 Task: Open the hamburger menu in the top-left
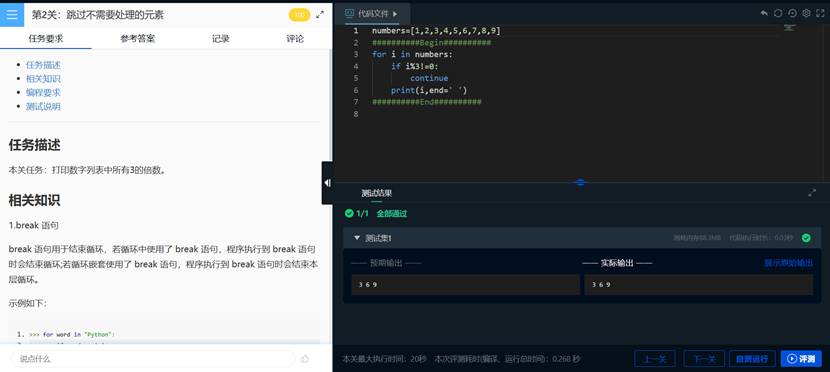[12, 14]
